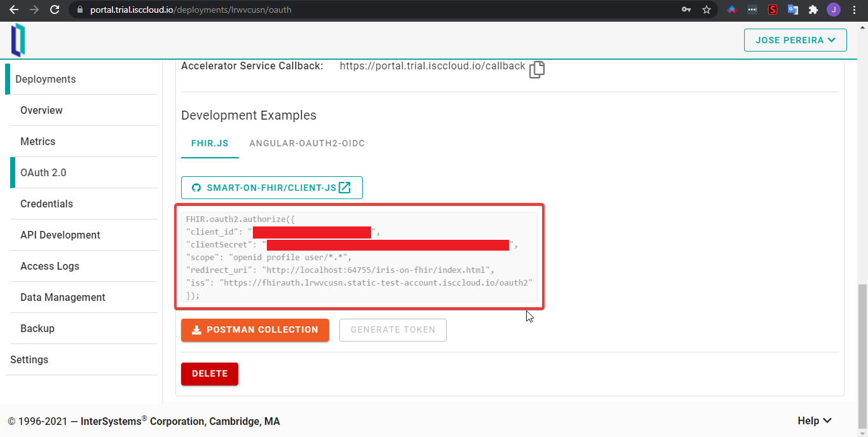Click the "iss" URL line in code
Viewport: 868px width, 437px height.
(x=359, y=282)
